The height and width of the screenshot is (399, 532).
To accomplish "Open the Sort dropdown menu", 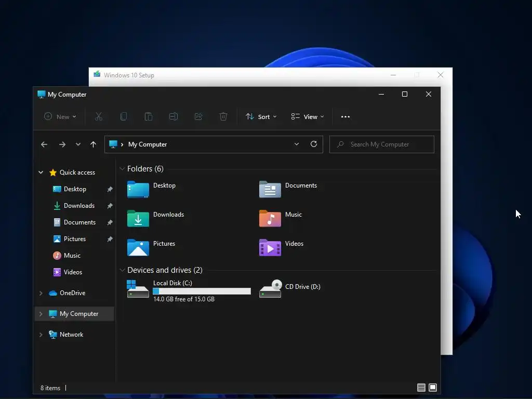I will [x=261, y=117].
